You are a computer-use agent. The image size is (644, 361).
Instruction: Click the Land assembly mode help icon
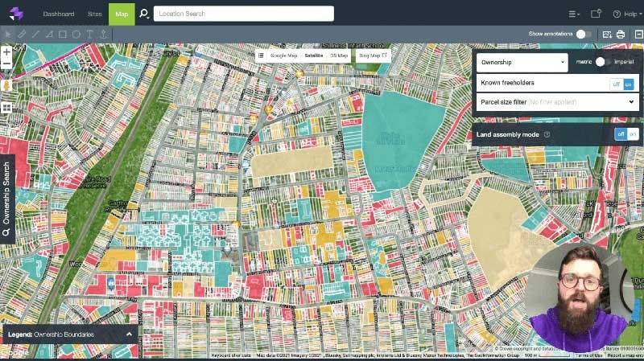547,134
